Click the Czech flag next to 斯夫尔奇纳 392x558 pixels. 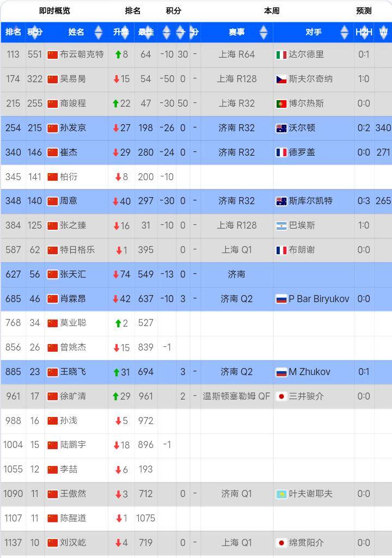click(281, 79)
